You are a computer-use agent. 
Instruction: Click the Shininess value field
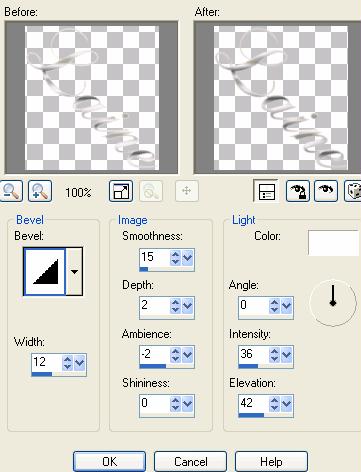point(155,403)
